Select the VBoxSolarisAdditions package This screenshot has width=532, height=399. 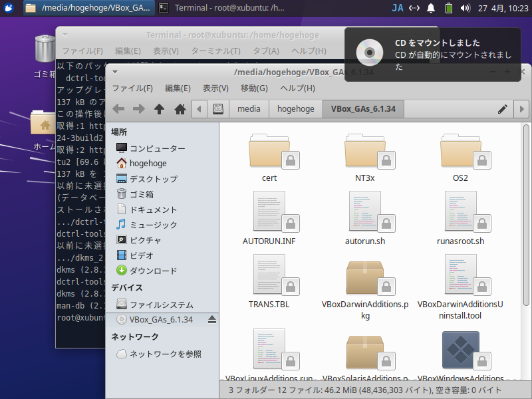click(365, 356)
